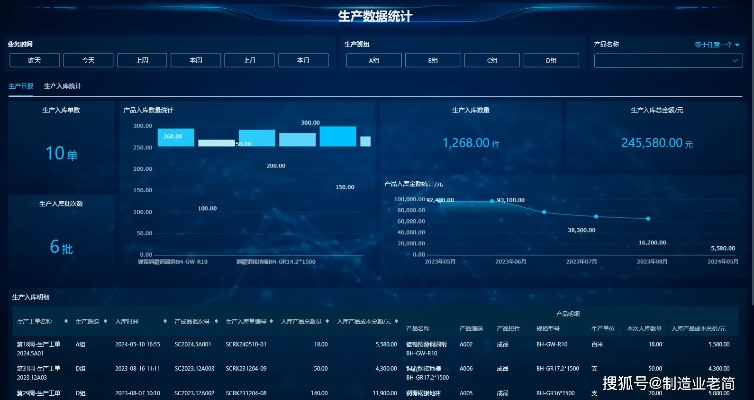The height and width of the screenshot is (400, 754).
Task: Select the 昨天 date filter button
Action: point(35,60)
